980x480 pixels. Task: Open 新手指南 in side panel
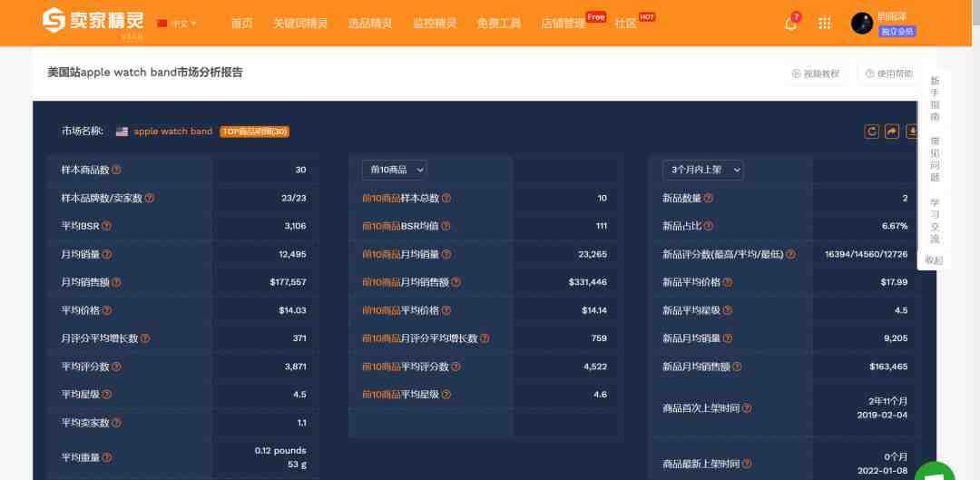point(935,99)
